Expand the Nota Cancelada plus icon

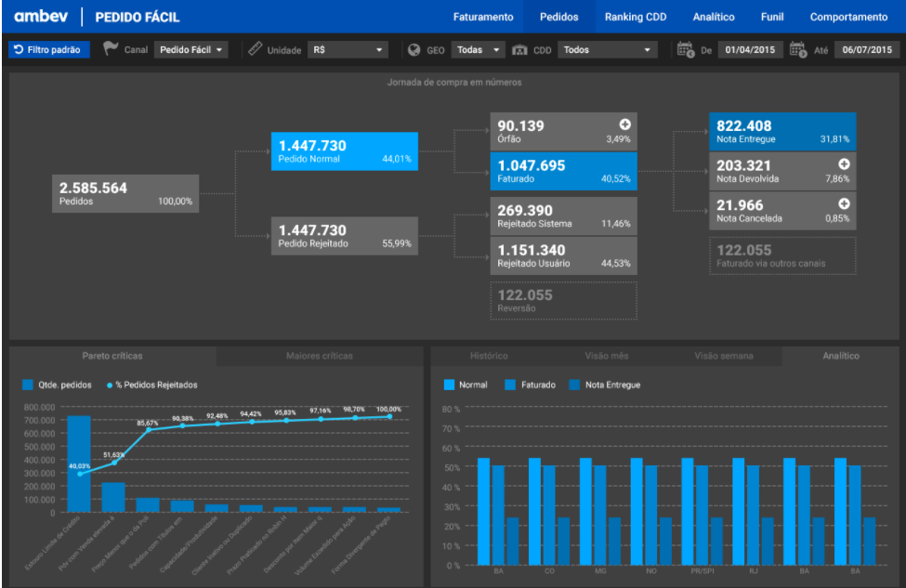tap(844, 203)
